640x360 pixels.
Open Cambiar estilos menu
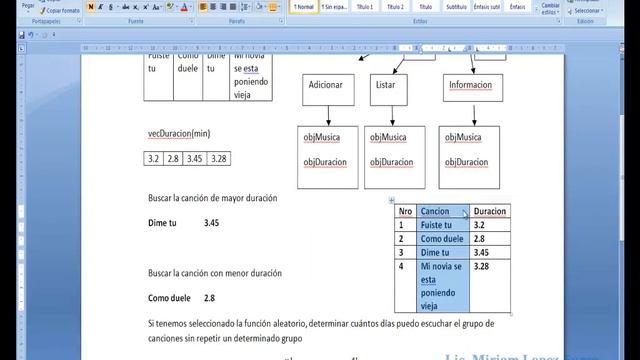550,8
